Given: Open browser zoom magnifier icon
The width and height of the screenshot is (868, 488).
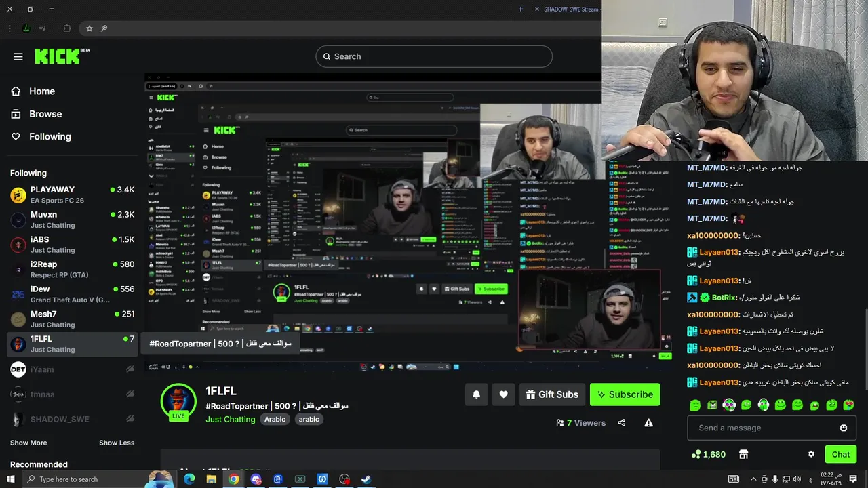Looking at the screenshot, I should (104, 28).
